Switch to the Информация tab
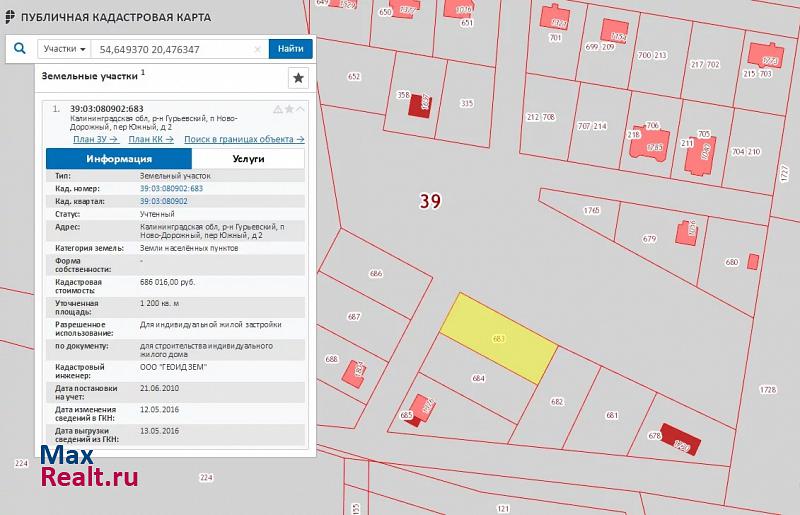 coord(119,158)
